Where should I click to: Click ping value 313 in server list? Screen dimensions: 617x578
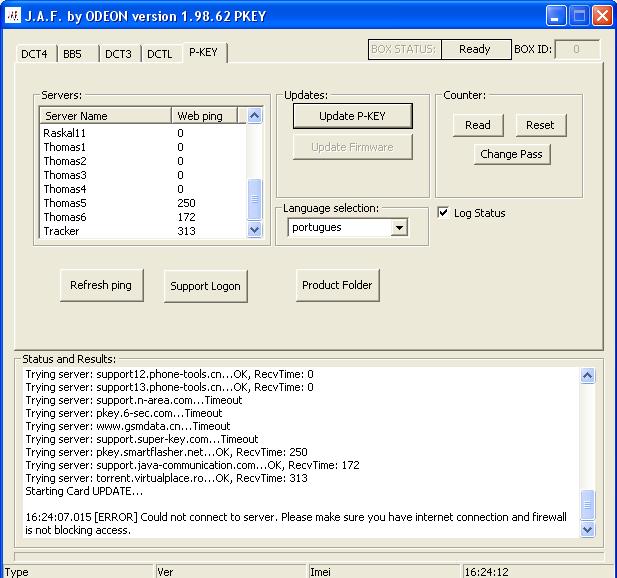(187, 231)
